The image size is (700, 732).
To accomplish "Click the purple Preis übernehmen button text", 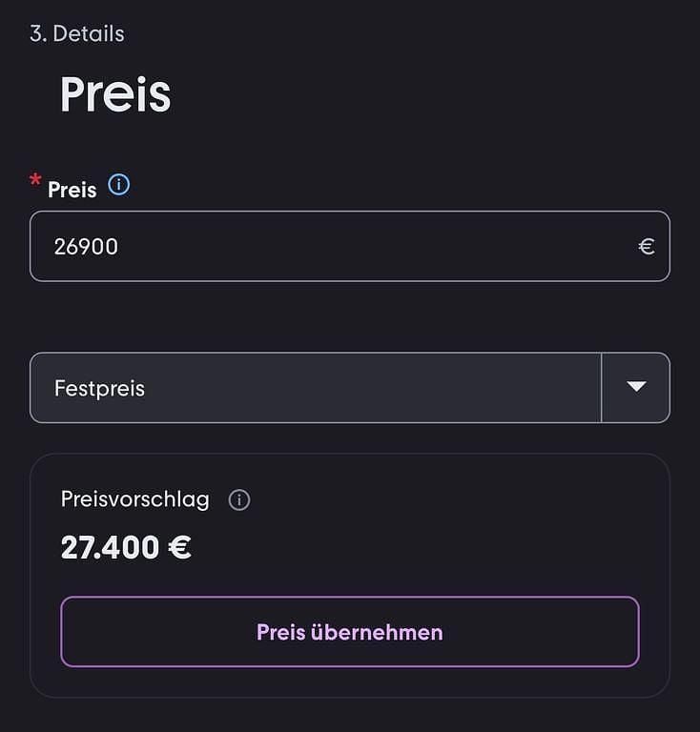I will (349, 632).
